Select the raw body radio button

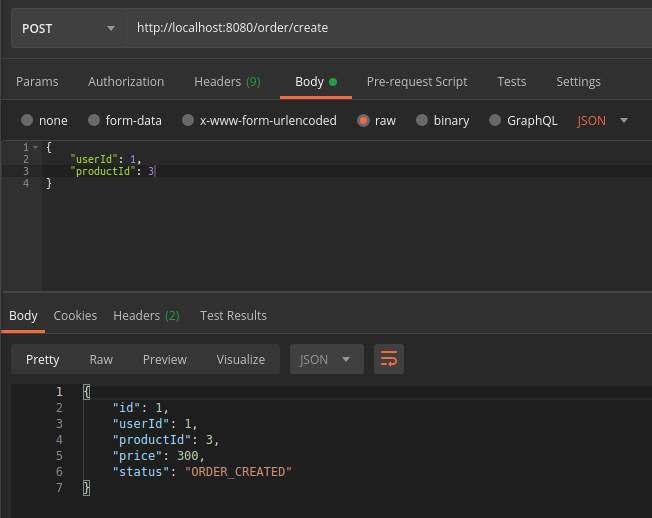pyautogui.click(x=363, y=120)
